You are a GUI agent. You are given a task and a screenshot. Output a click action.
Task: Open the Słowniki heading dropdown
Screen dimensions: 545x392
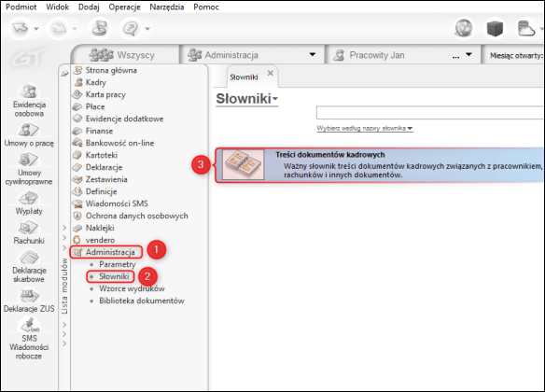click(246, 99)
